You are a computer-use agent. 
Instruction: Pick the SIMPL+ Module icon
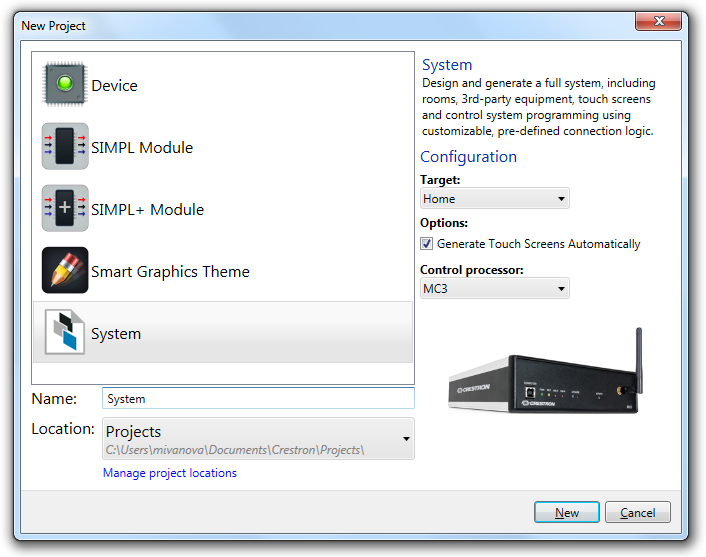coord(65,208)
